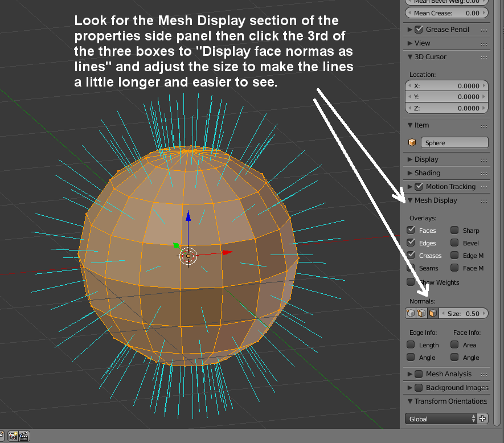
Task: Increase normals Size with right arrow
Action: 484,313
